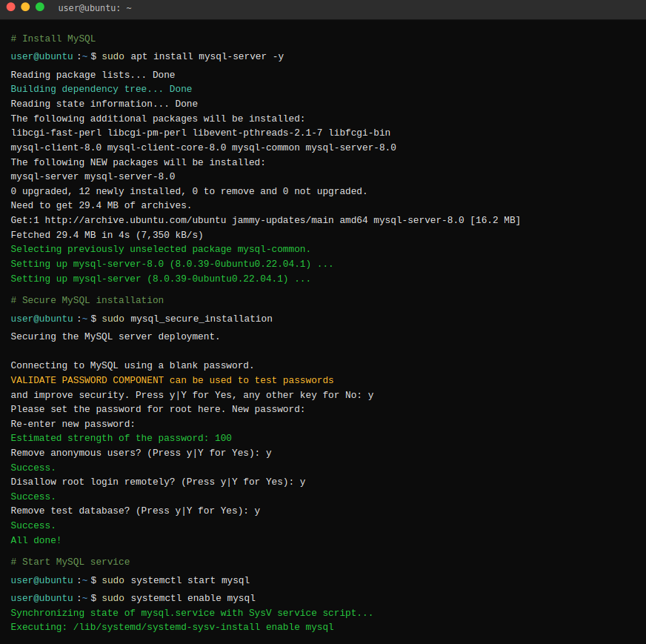Click the line starting 'mysql-client-8.0'

204,147
